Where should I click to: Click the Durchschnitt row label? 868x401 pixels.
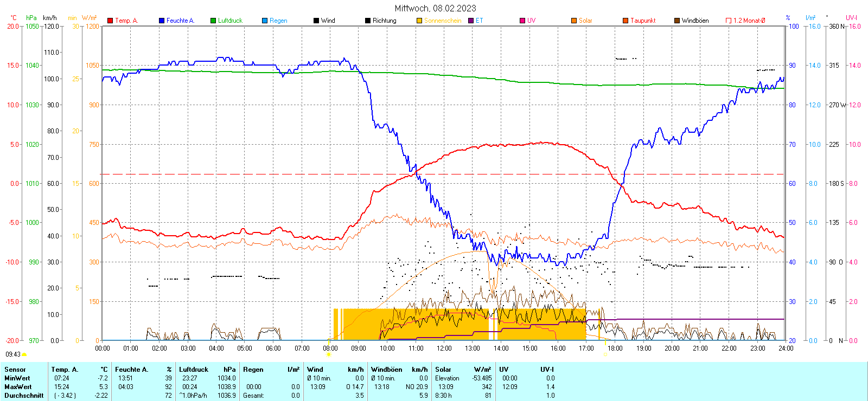coord(24,396)
